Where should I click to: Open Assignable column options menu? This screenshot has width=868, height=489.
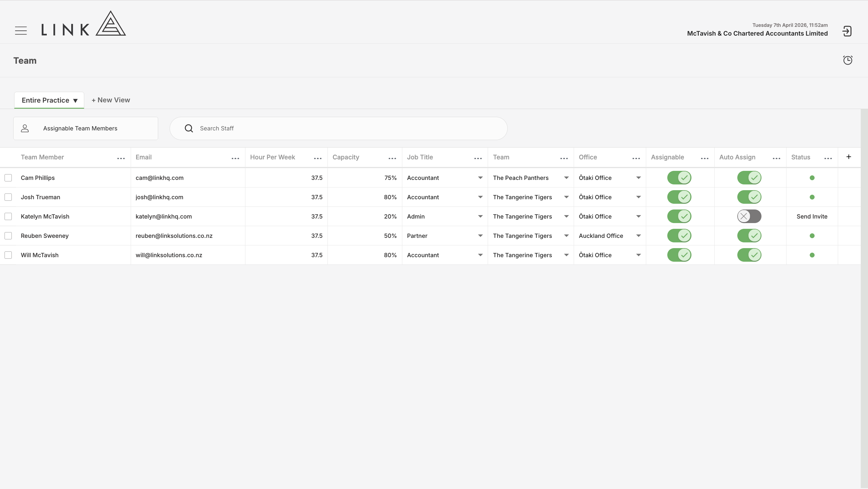click(x=704, y=158)
